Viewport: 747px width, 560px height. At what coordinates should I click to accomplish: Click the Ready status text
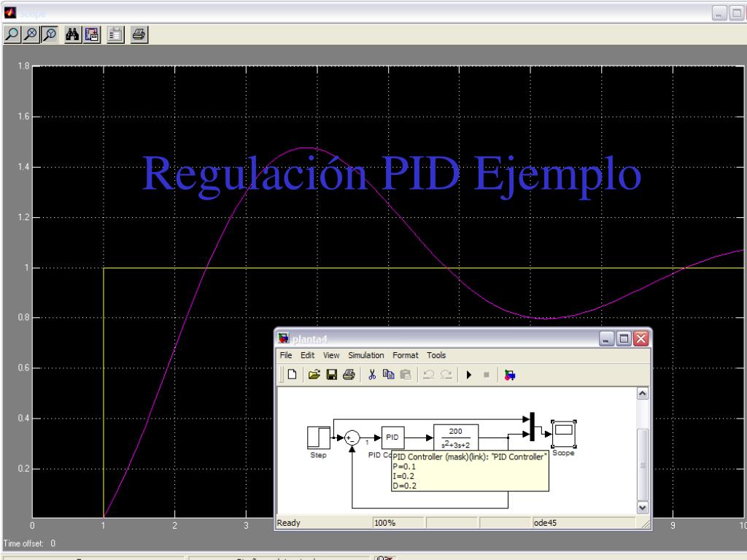coord(289,523)
